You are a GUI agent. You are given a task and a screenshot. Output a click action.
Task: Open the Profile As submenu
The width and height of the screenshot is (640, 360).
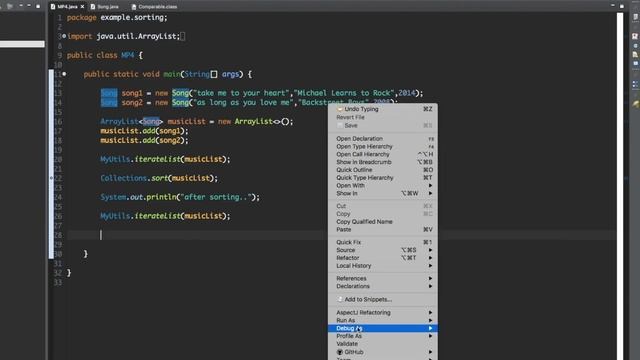(383, 336)
